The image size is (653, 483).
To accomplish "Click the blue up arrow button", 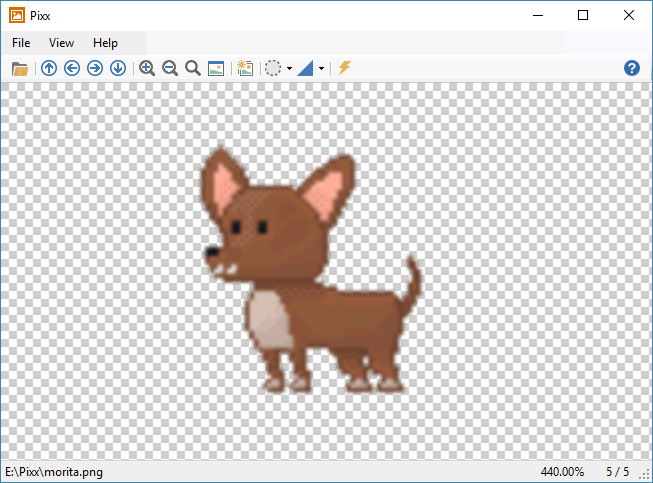I will 49,68.
